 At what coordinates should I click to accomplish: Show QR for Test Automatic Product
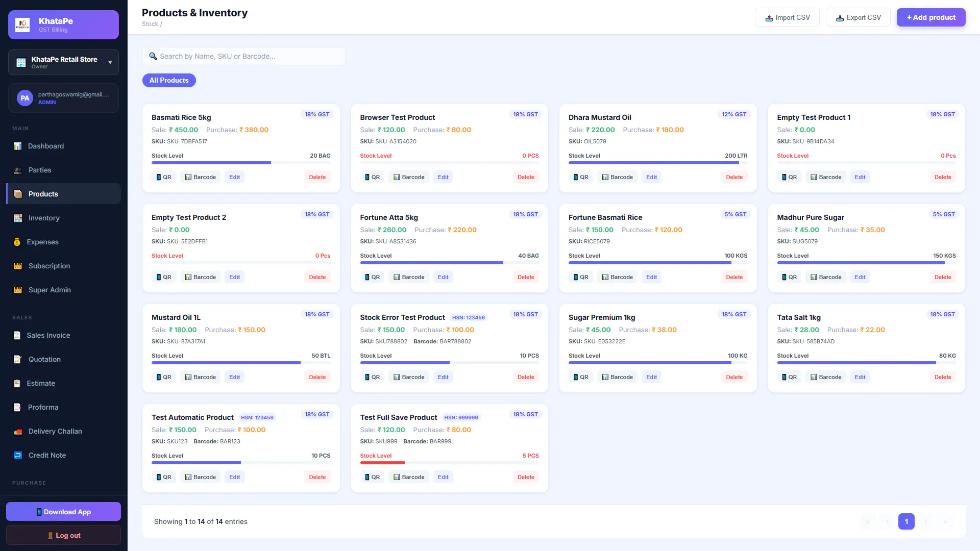click(x=164, y=477)
